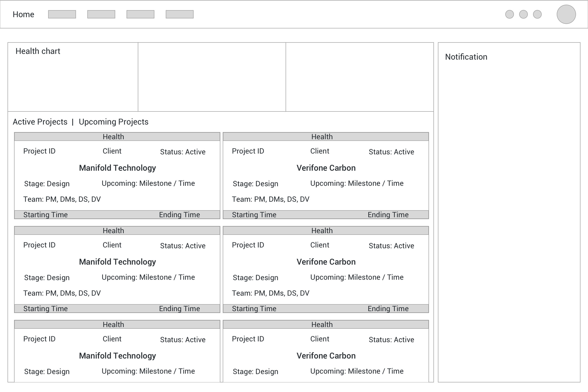Click Team: PM, DMs, DS, DV on first Verifone card

click(x=270, y=199)
